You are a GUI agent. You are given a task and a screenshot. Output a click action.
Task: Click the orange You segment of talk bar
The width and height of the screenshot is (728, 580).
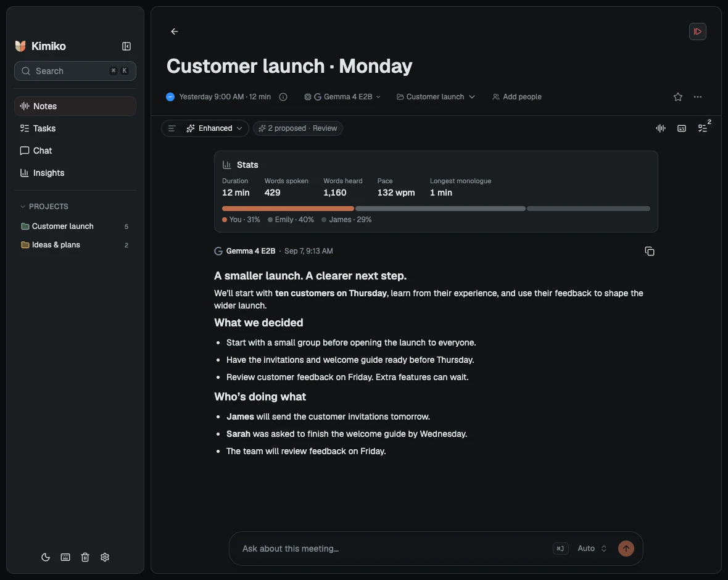click(x=288, y=209)
